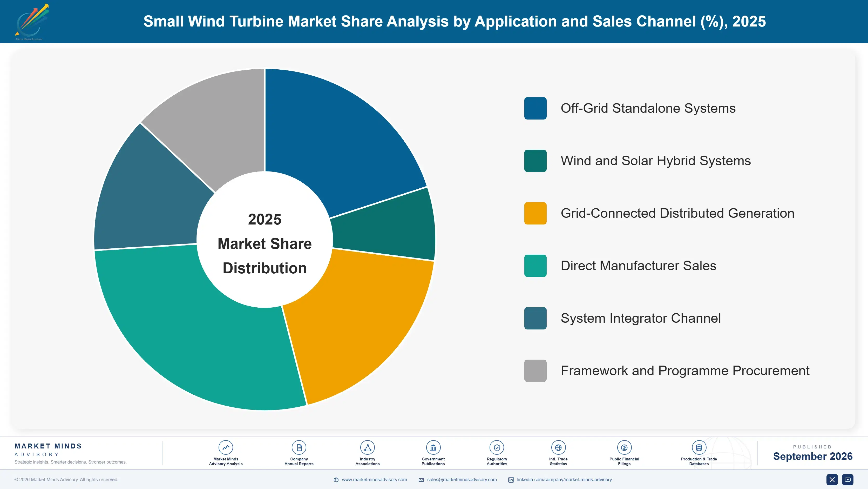The height and width of the screenshot is (489, 868).
Task: Click the Regulatory Authorities shield icon
Action: point(497,447)
